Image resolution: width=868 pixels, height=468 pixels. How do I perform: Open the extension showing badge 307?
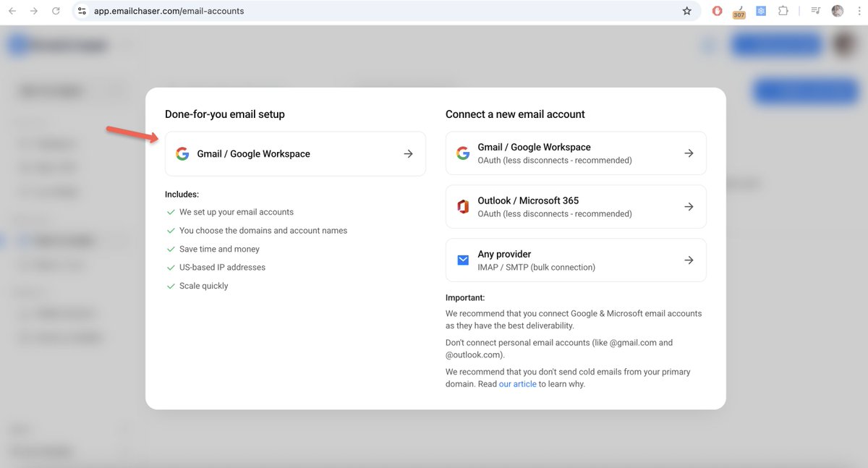(x=739, y=12)
